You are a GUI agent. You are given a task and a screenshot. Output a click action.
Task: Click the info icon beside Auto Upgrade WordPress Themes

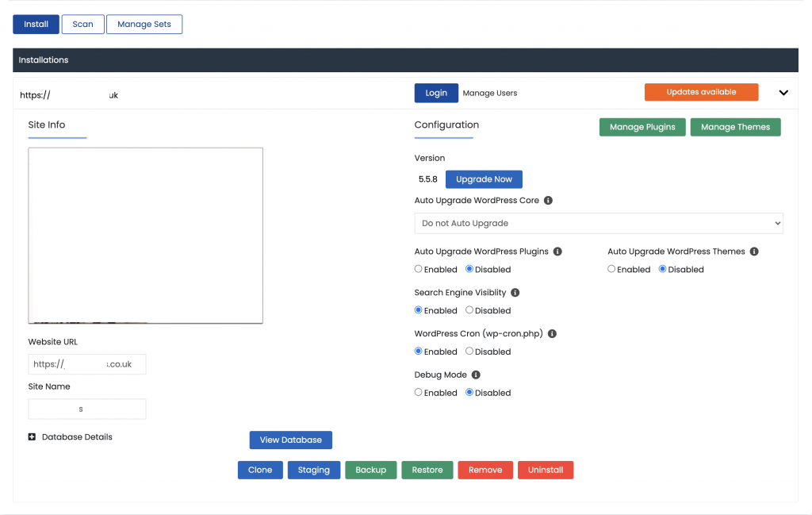coord(753,251)
